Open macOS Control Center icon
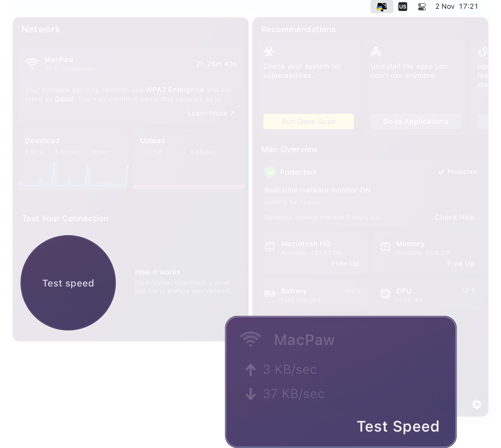 point(422,7)
